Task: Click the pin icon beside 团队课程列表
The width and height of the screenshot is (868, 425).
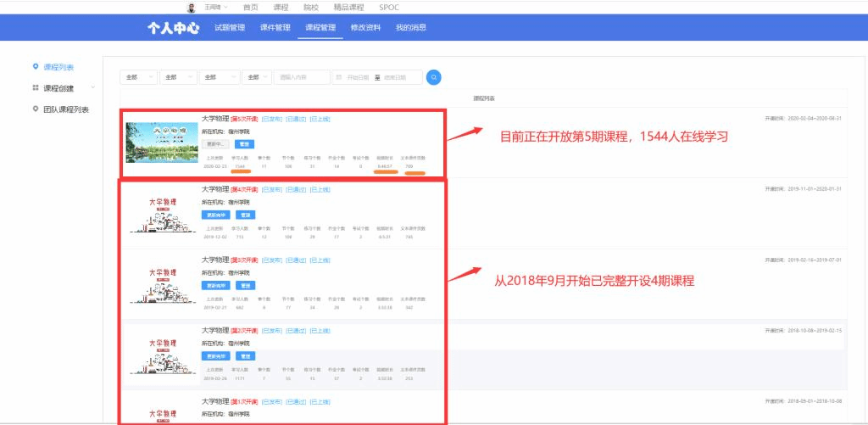Action: coord(35,109)
